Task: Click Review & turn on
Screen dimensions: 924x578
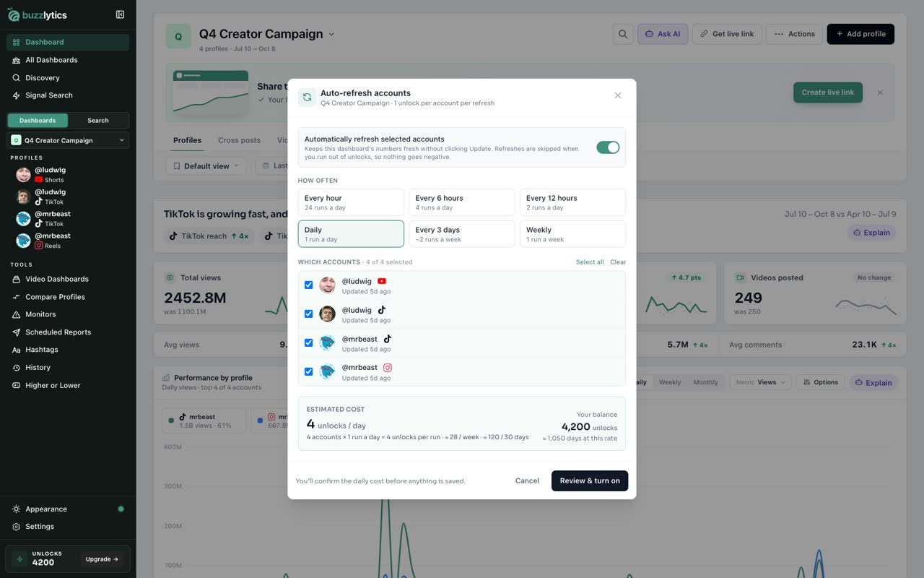Action: [x=590, y=480]
